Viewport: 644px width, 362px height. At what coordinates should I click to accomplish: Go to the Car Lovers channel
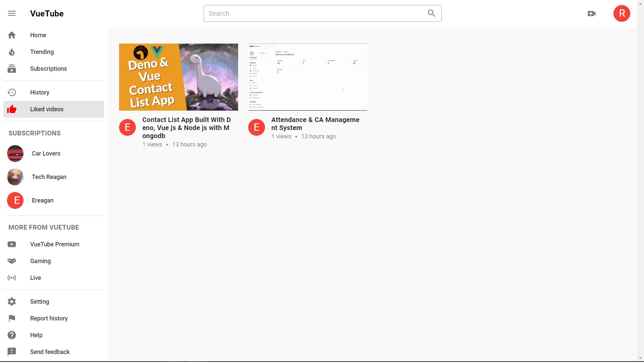coord(46,154)
